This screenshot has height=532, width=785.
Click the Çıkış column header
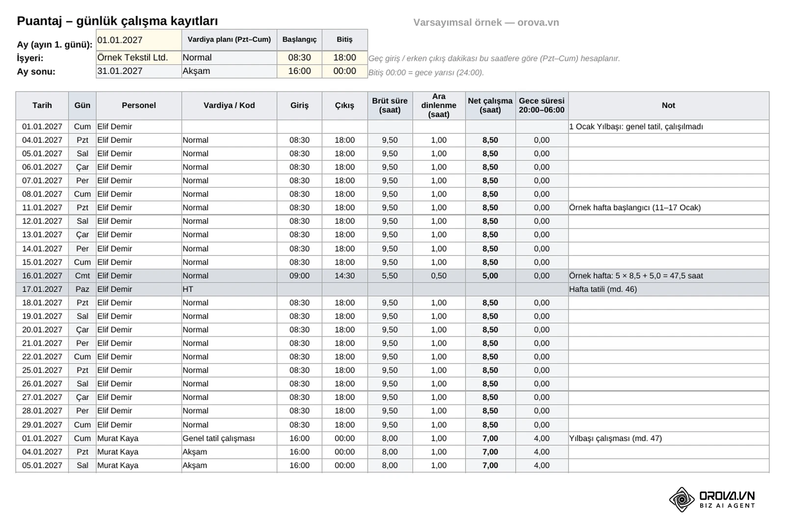[344, 105]
